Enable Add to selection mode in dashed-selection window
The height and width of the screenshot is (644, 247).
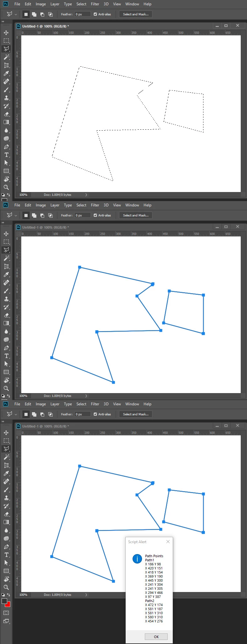coord(34,14)
